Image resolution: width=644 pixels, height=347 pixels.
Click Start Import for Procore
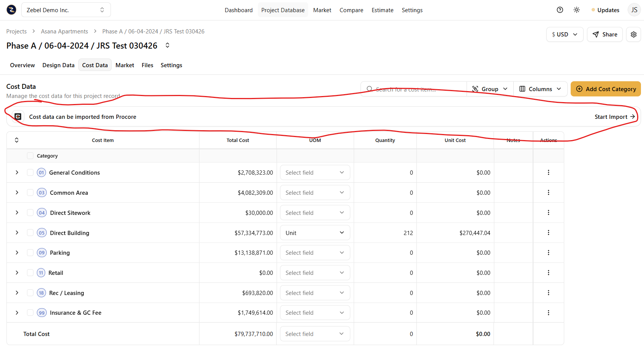coord(614,117)
